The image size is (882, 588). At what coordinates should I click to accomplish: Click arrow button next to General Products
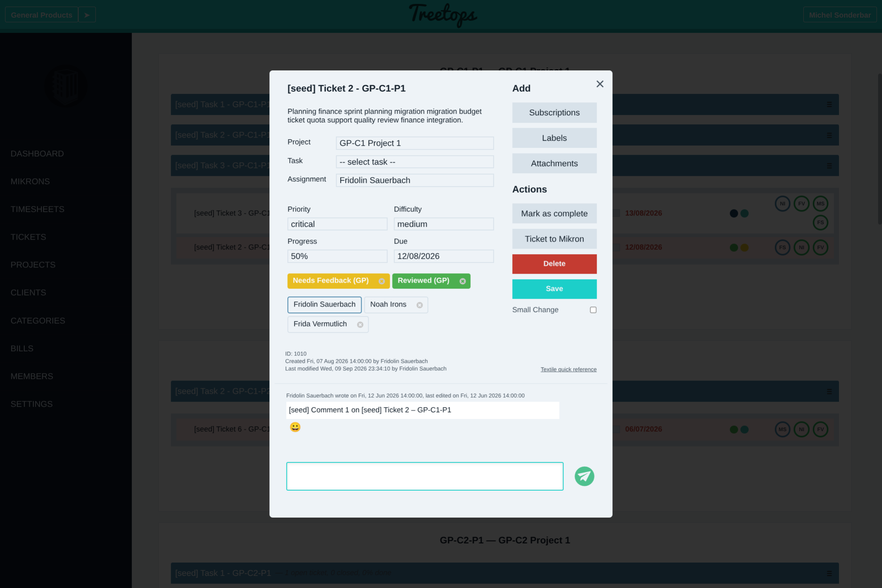coord(87,15)
